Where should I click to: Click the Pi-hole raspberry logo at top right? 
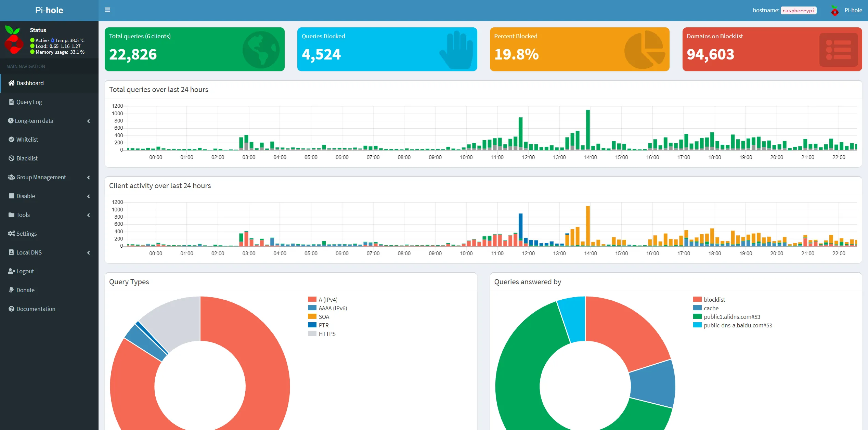point(835,11)
